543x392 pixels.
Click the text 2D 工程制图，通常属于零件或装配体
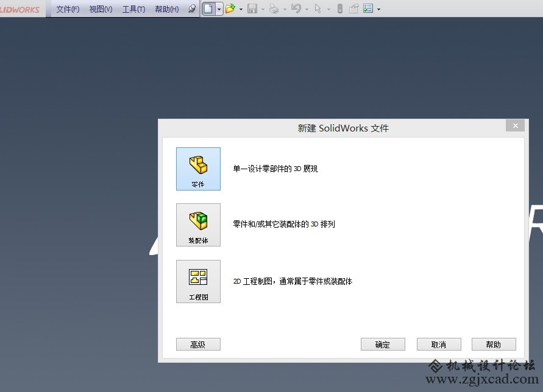click(293, 281)
